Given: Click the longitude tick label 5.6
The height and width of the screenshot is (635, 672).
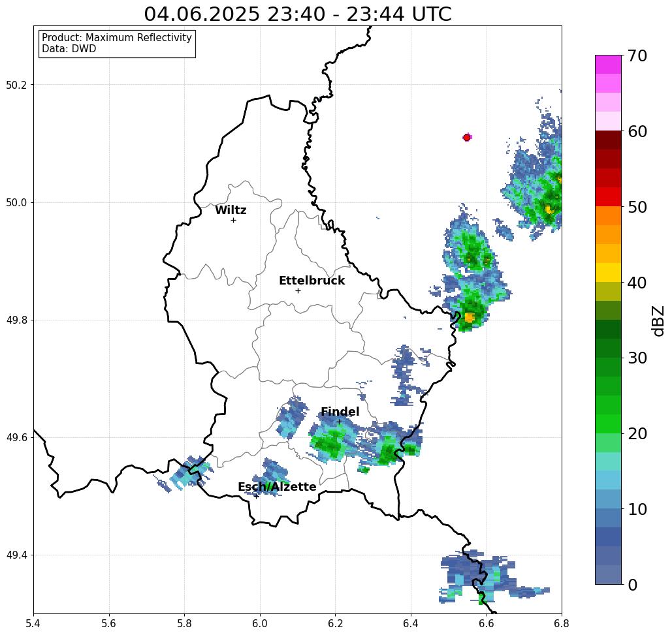Looking at the screenshot, I should tap(109, 623).
